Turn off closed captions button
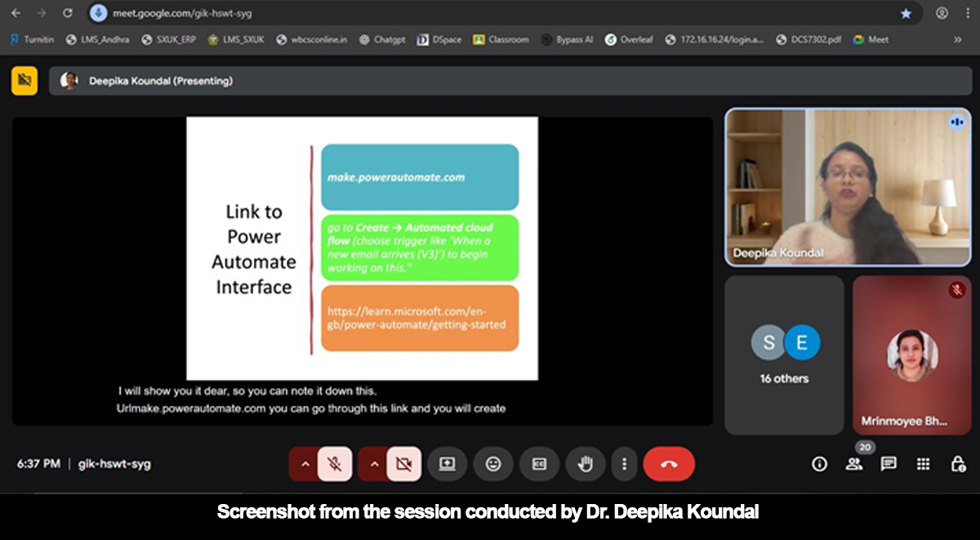The height and width of the screenshot is (540, 980). 539,464
